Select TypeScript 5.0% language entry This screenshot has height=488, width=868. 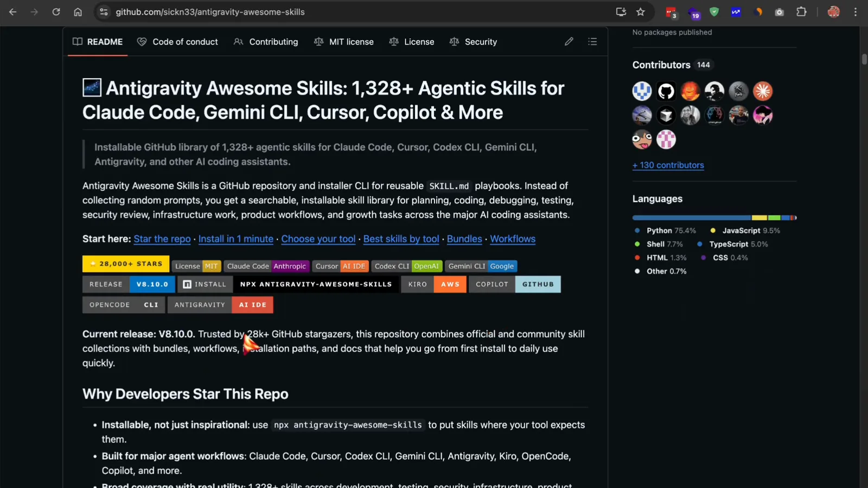pyautogui.click(x=732, y=244)
